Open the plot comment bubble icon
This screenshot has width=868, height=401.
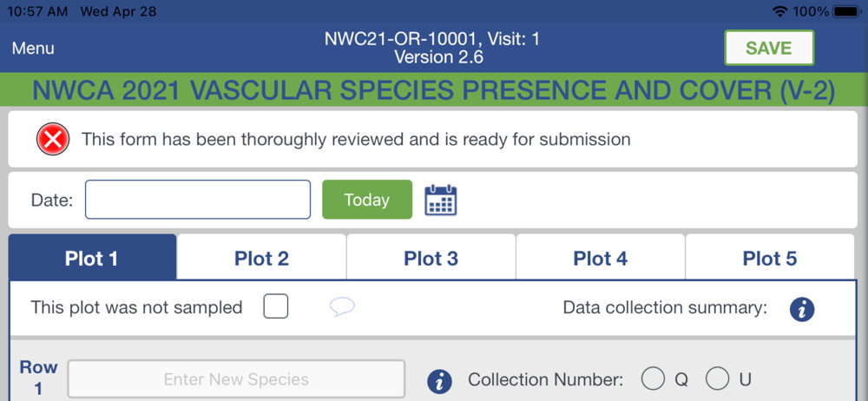coord(342,307)
